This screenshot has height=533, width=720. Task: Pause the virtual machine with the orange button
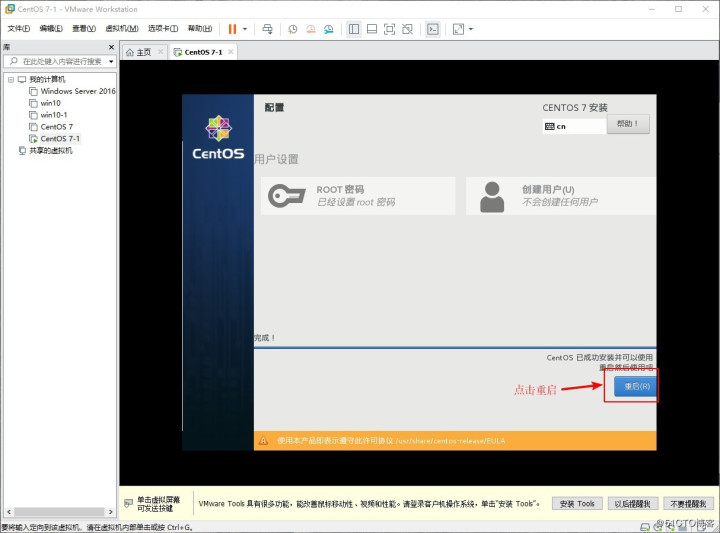tap(232, 29)
